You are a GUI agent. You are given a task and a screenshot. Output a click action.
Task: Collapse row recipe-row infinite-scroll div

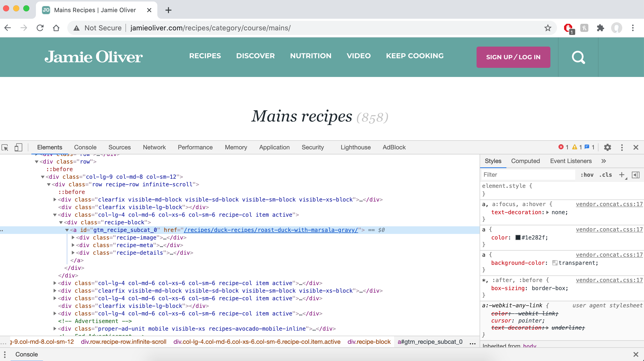pos(49,185)
